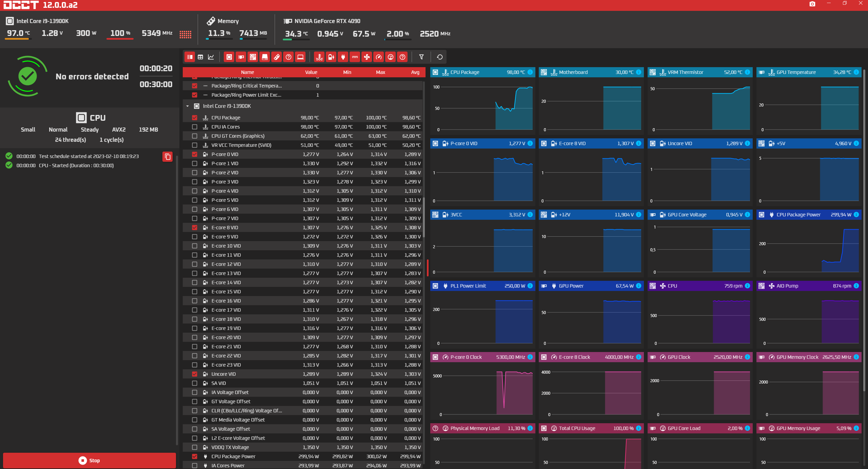
Task: Click the copy log icon
Action: coord(167,157)
